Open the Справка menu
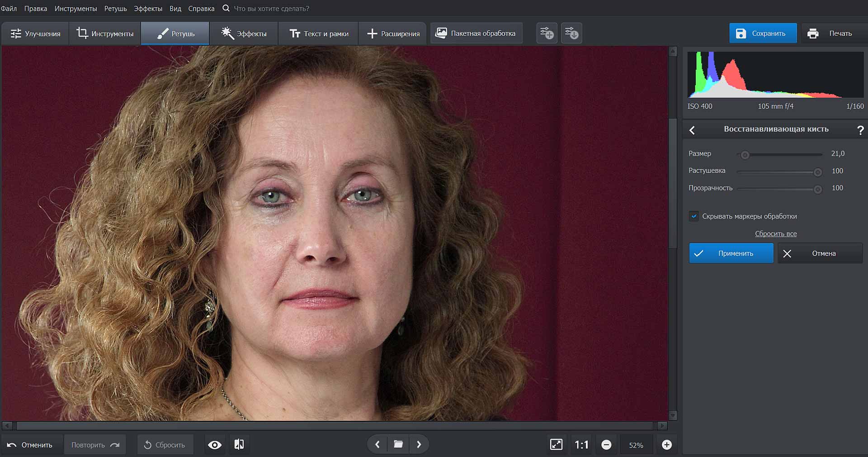Image resolution: width=868 pixels, height=457 pixels. tap(201, 9)
